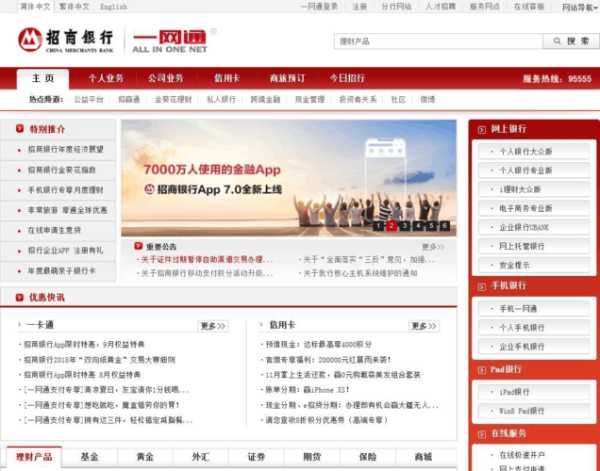
Task: Open the 微博 hot channel link
Action: pos(428,99)
